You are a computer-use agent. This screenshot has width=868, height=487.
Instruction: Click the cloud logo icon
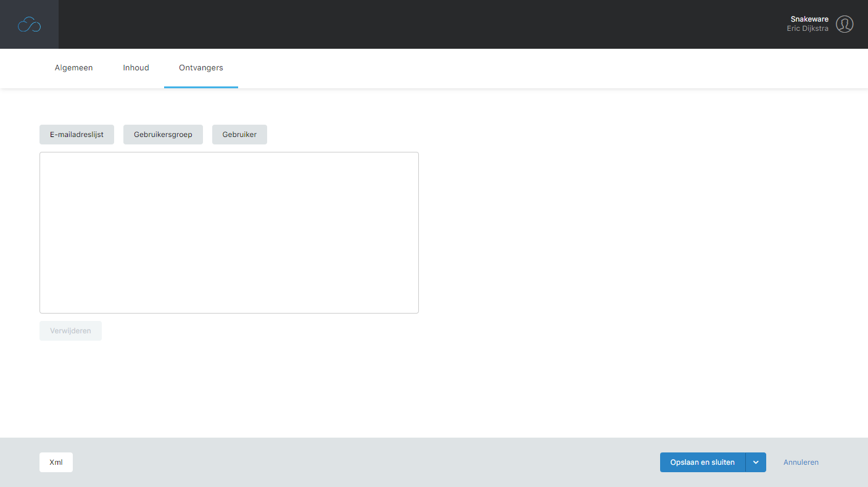29,25
